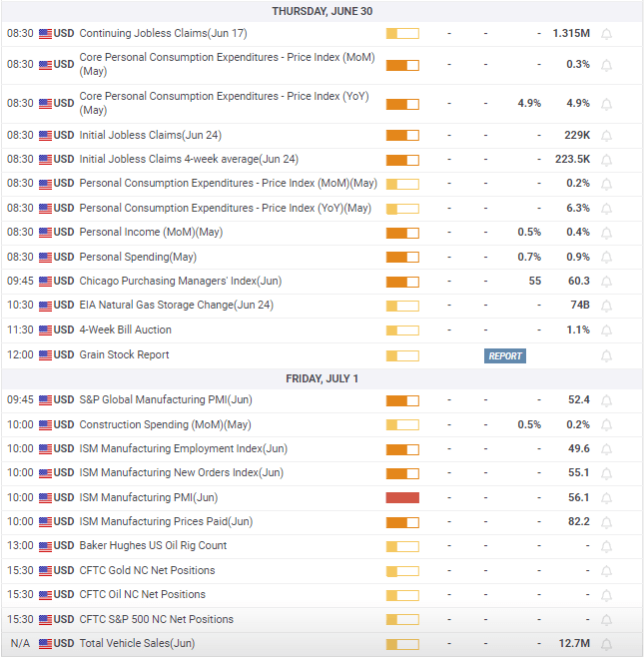This screenshot has width=644, height=657.
Task: Open Initial Jobless Claims 4-week average event
Action: [189, 159]
